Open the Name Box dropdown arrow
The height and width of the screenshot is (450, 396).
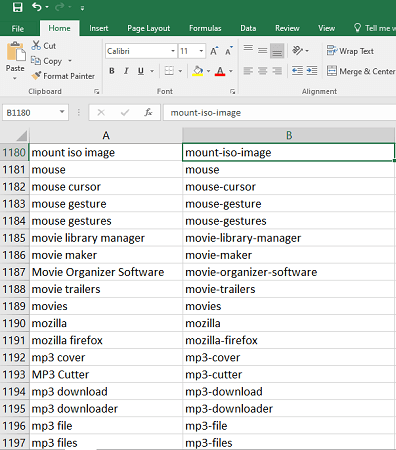(x=62, y=112)
